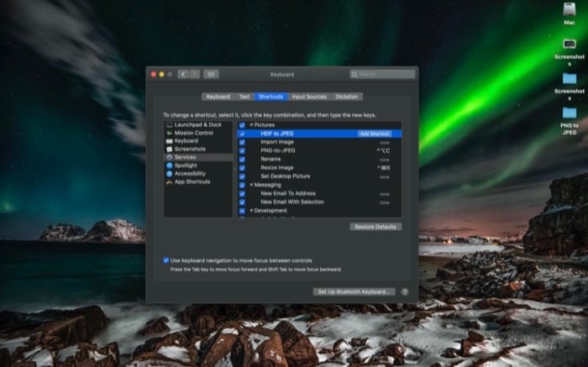Toggle the Import Image checkbox
The width and height of the screenshot is (588, 367).
tap(242, 143)
